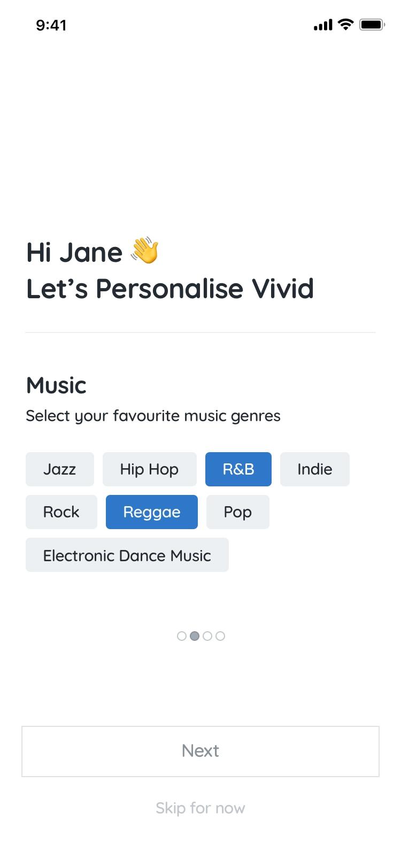Screen dimensions: 401x868
Task: Select Electronic Dance Music genre
Action: pos(127,555)
